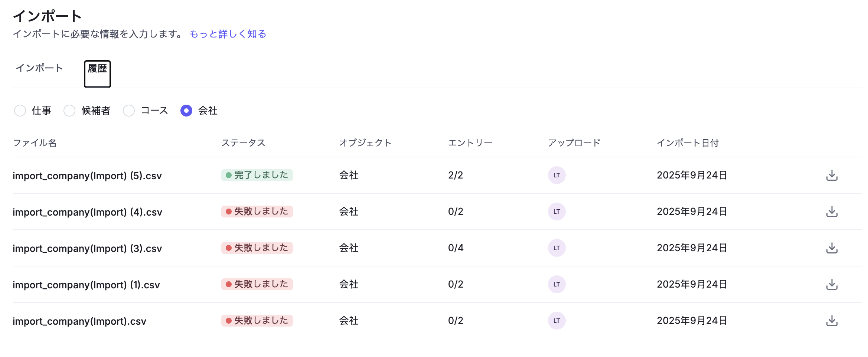
Task: Select the 仕事 radio button
Action: (x=20, y=111)
